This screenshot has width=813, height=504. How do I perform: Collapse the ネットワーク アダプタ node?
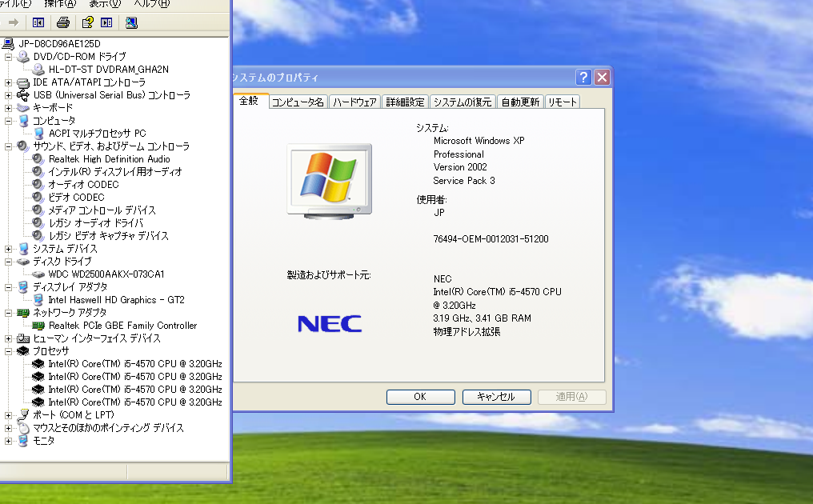[x=8, y=313]
